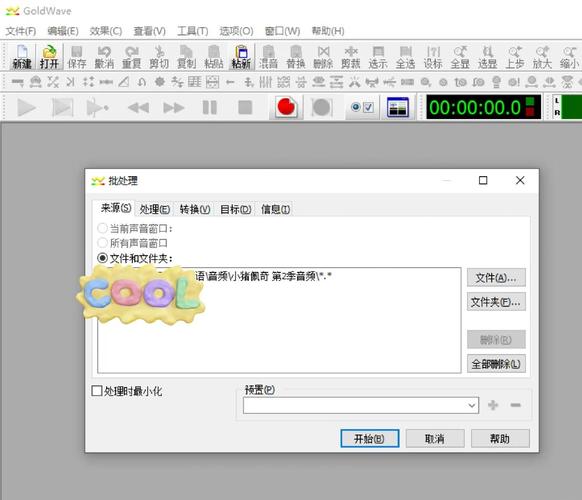Click the 选显 (Show selection) icon

[x=487, y=56]
